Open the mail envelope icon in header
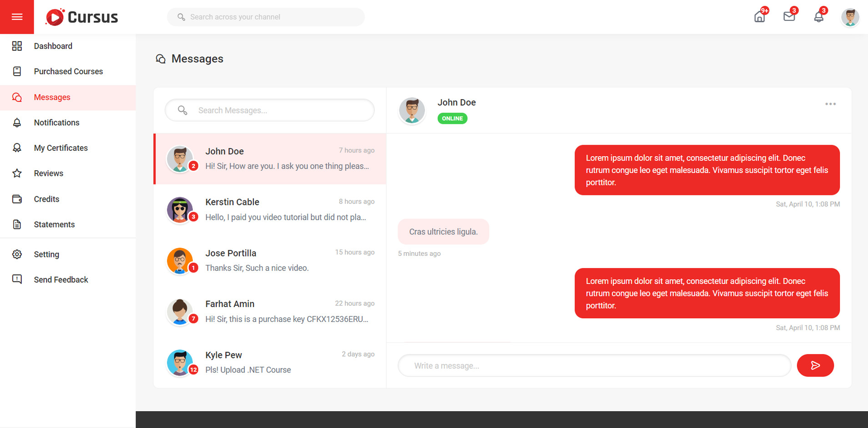 (x=789, y=17)
